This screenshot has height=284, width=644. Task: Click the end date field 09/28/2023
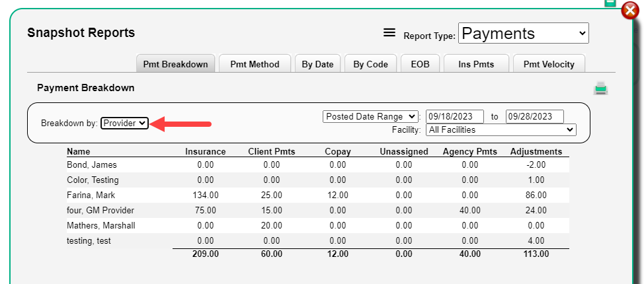coord(535,116)
